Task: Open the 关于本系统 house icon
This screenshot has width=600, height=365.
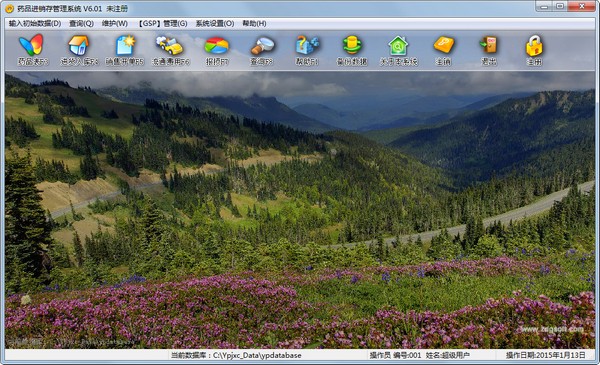Action: pyautogui.click(x=398, y=50)
